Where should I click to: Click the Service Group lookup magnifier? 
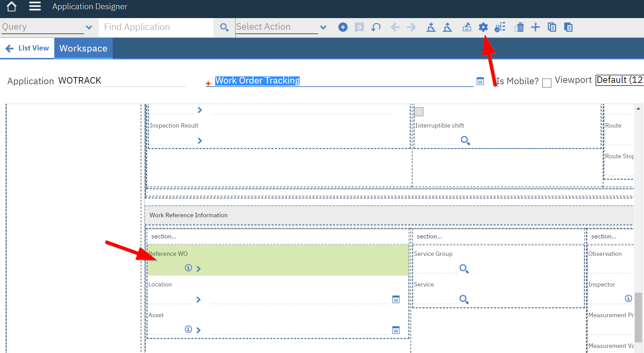coord(464,269)
